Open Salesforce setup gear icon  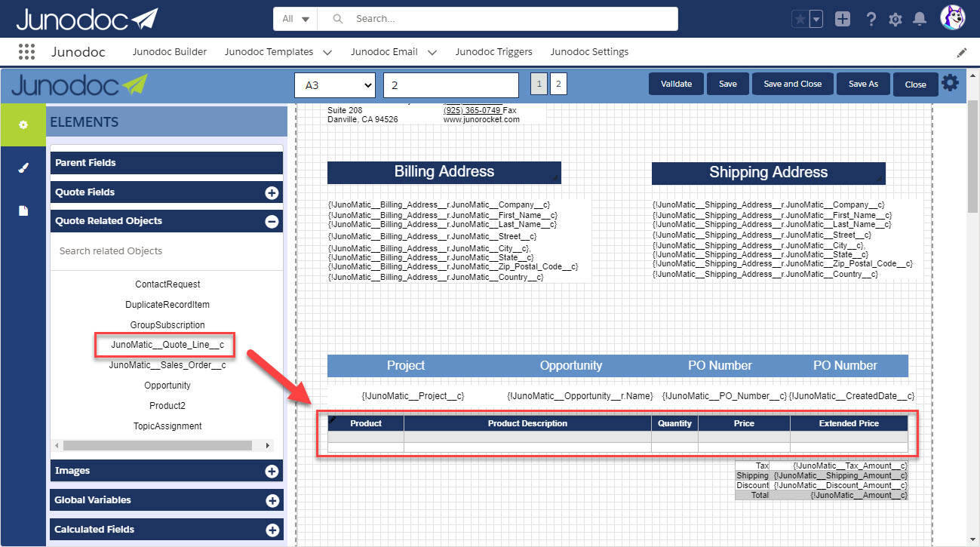click(896, 20)
